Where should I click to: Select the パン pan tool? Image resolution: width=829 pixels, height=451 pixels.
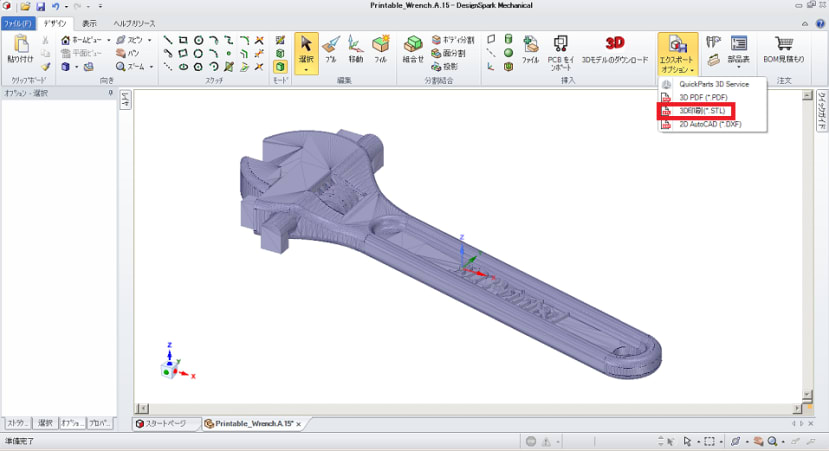coord(128,53)
